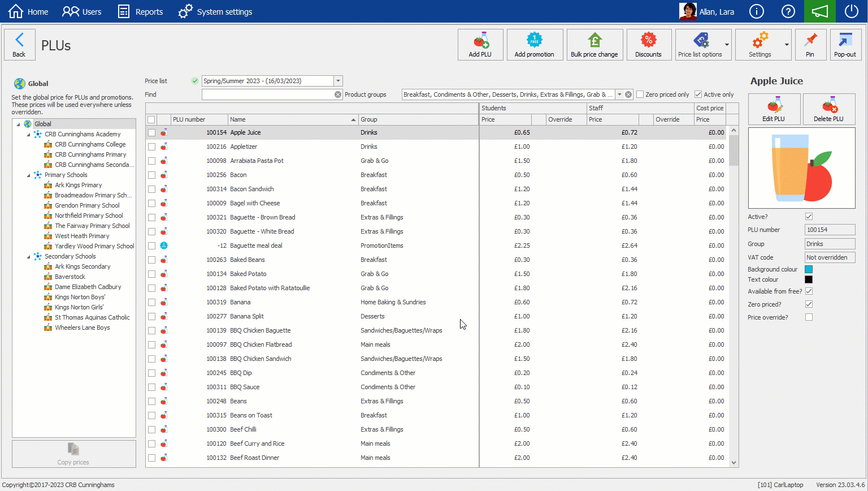The width and height of the screenshot is (868, 491).
Task: Open the Product groups dropdown arrow
Action: 619,94
